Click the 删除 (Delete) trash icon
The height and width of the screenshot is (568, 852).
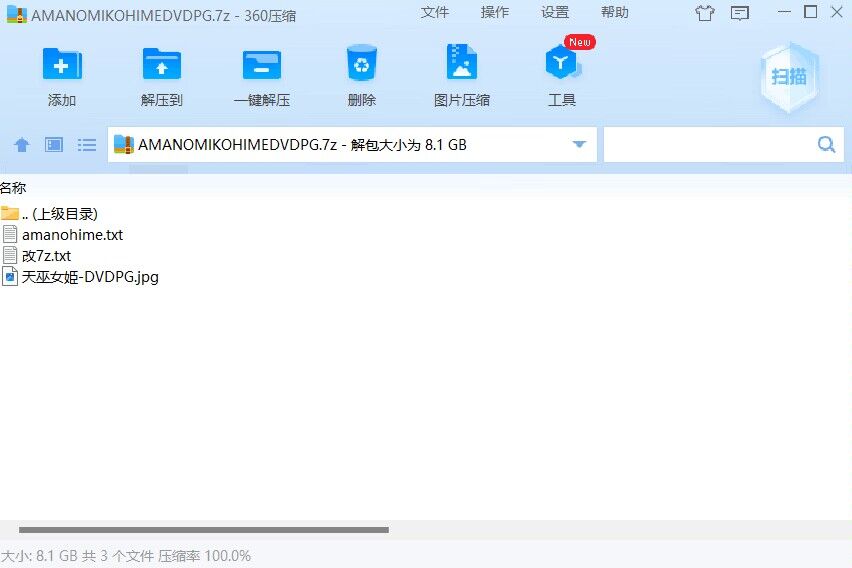click(361, 64)
